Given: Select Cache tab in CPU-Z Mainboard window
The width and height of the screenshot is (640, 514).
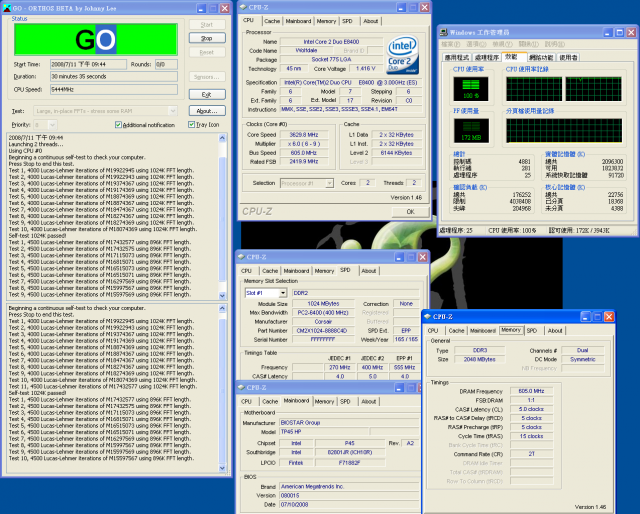Looking at the screenshot, I should click(270, 402).
